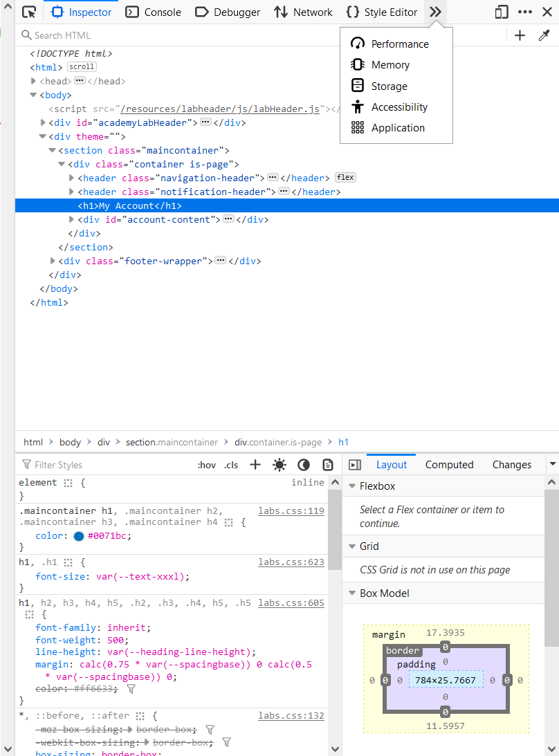Open the labs.css:119 source link
559x756 pixels.
coord(291,511)
